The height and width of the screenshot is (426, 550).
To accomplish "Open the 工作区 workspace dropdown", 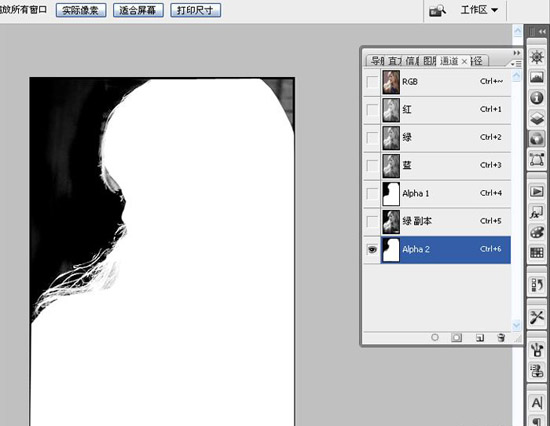I will click(x=479, y=10).
